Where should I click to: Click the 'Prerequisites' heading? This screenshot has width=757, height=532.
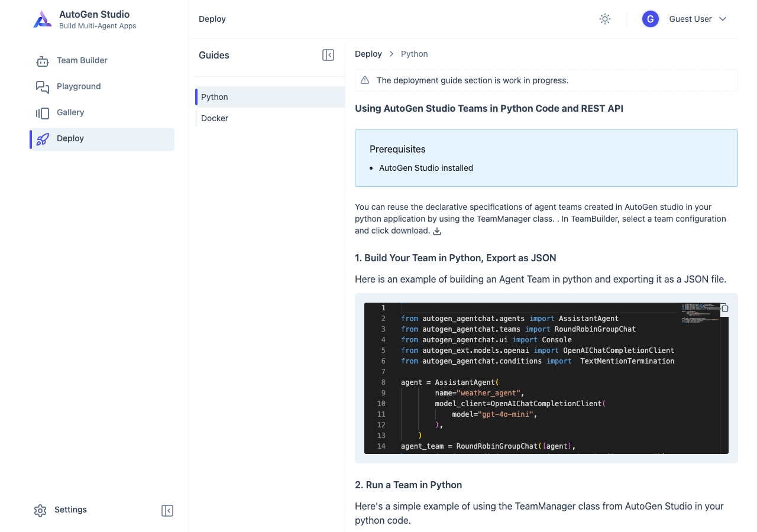[x=397, y=149]
